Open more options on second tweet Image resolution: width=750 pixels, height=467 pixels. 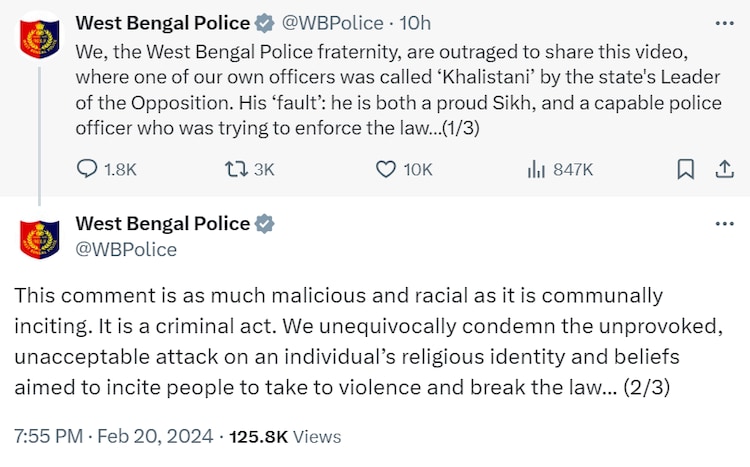pyautogui.click(x=724, y=223)
